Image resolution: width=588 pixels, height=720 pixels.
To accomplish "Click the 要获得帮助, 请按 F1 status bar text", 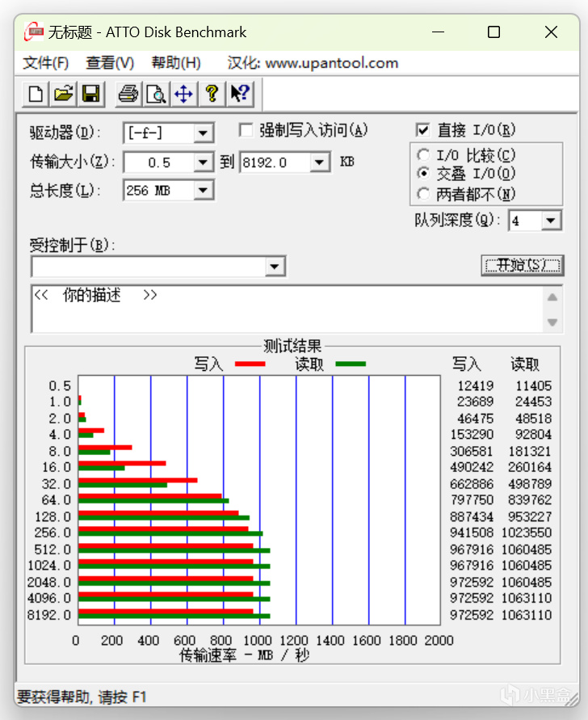I will click(82, 697).
